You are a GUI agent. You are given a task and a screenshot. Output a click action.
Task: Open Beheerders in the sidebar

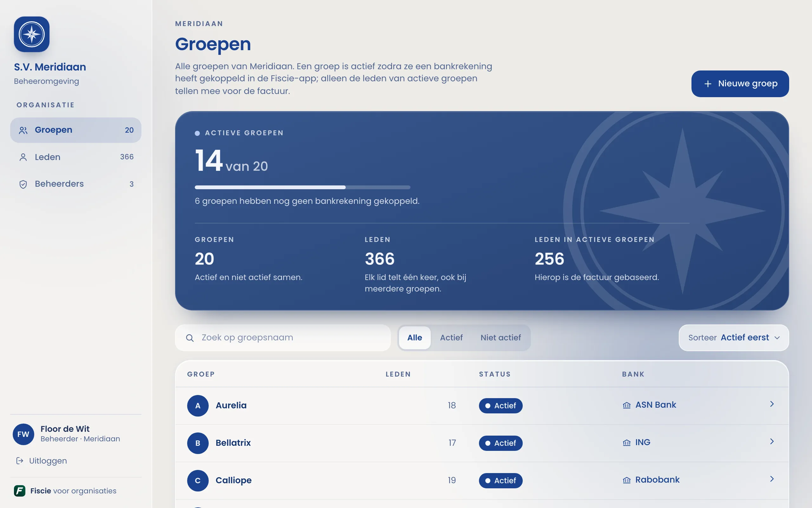(75, 184)
